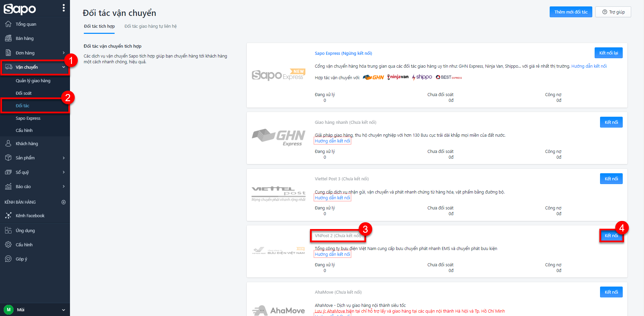Click the GHN partner logo in Sapo Express card
This screenshot has width=644, height=316.
(x=373, y=77)
